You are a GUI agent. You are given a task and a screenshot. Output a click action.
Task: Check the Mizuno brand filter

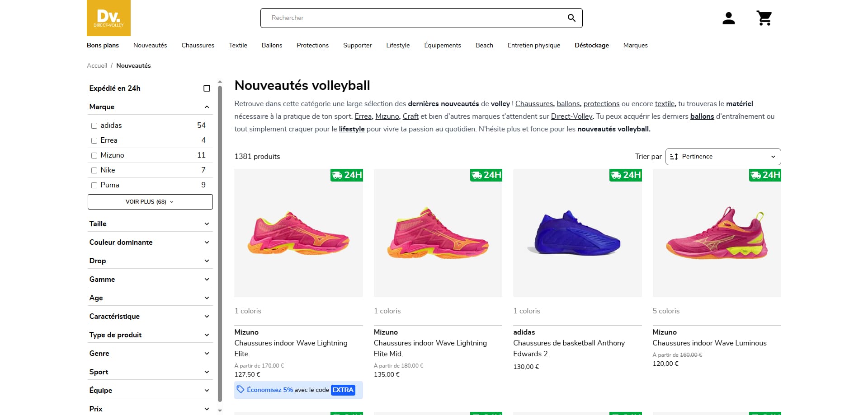click(94, 155)
